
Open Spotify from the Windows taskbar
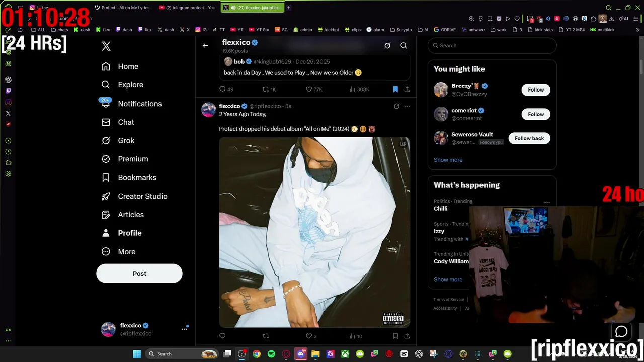pos(271,354)
